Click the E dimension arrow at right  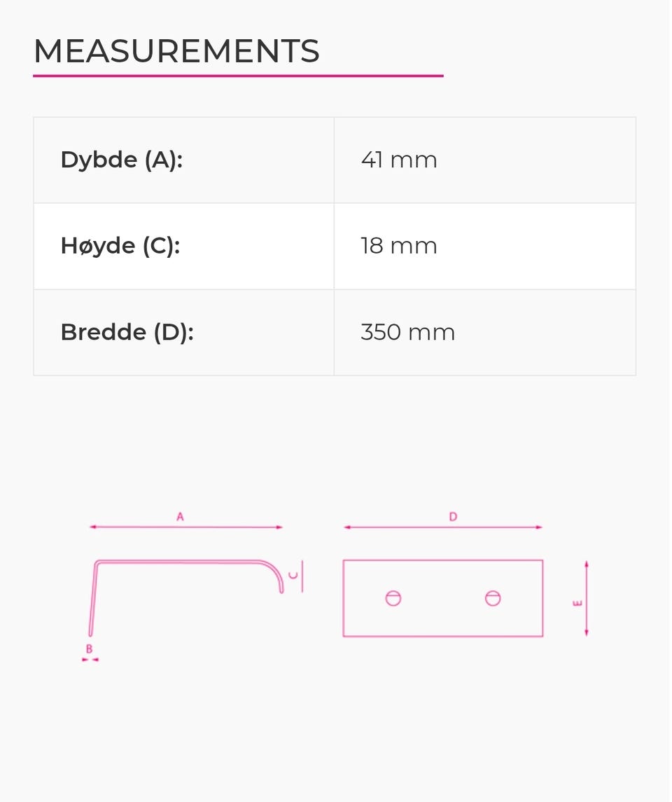[x=586, y=598]
